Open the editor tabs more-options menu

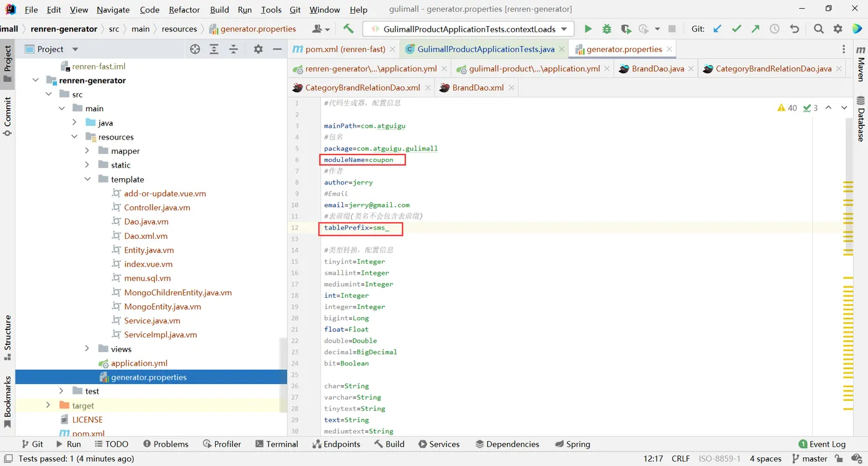pos(844,49)
